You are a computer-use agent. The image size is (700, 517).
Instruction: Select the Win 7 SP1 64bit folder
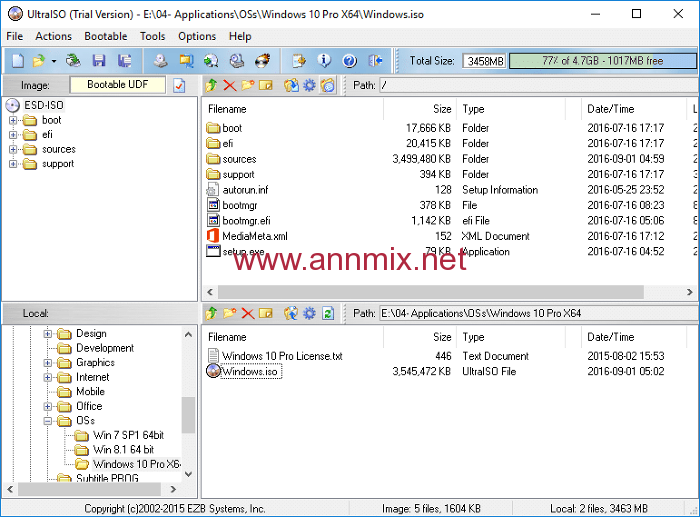129,435
